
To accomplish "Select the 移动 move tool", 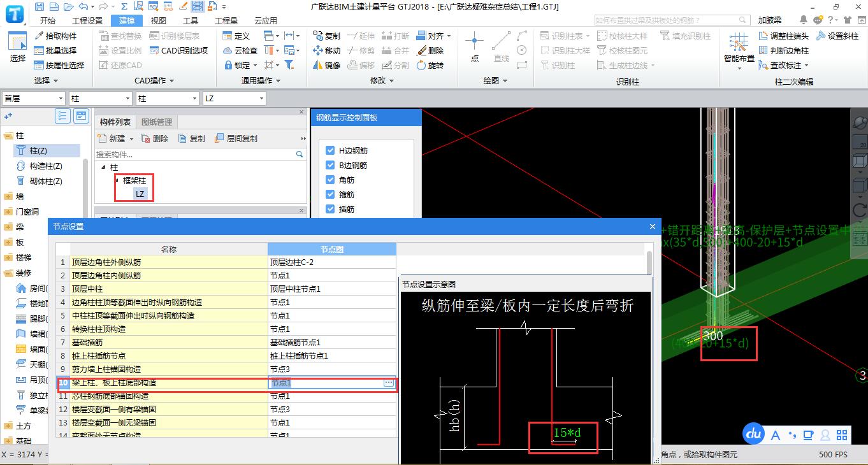I will 326,50.
